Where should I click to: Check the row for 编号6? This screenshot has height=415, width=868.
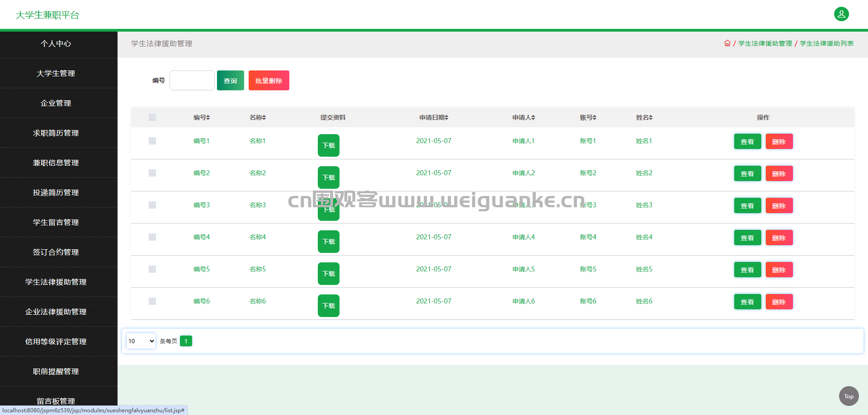pos(152,301)
